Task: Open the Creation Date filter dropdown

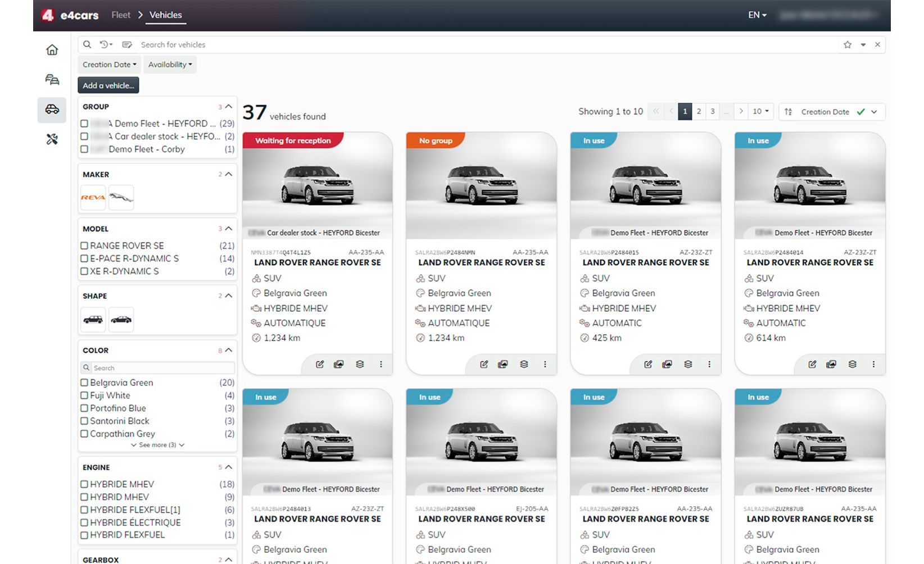Action: pyautogui.click(x=109, y=65)
